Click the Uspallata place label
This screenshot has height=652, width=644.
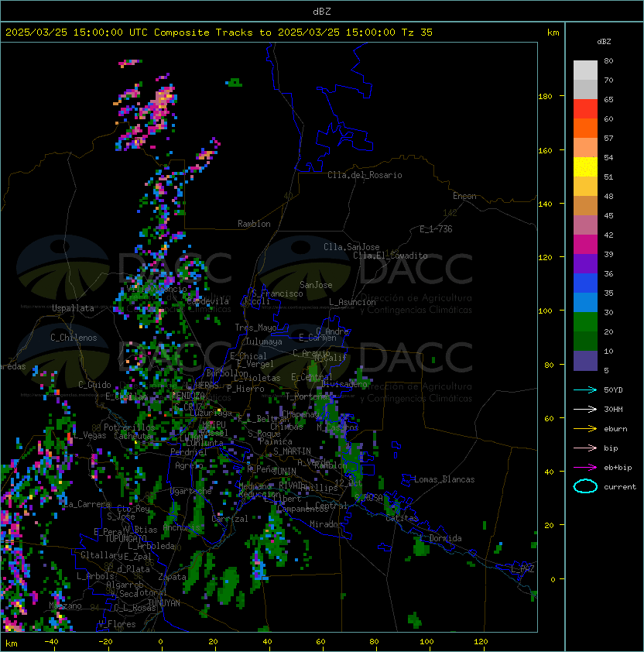click(73, 308)
